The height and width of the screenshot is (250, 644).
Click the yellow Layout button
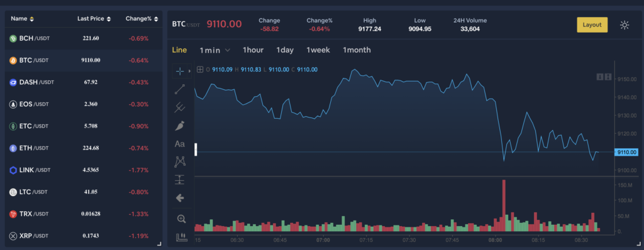pos(592,24)
